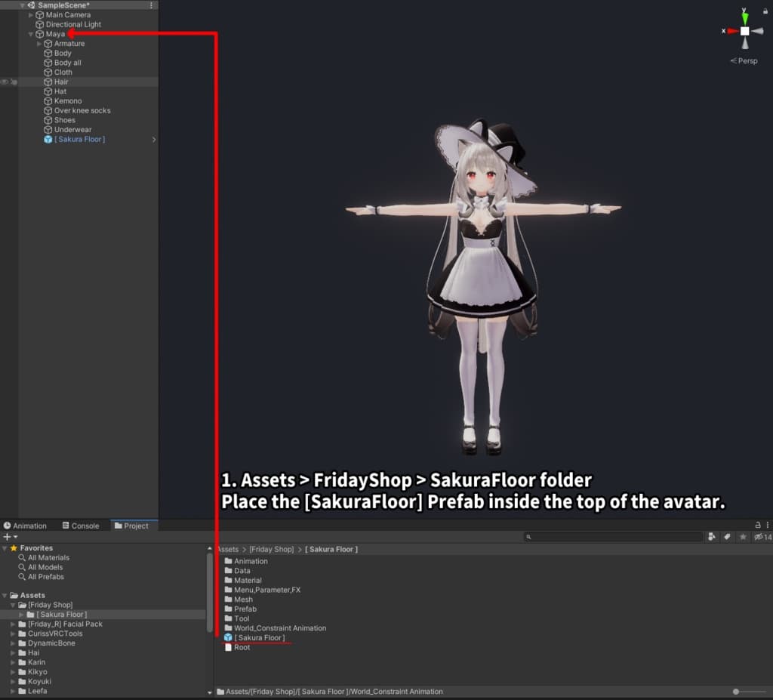Click the Main Camera cube icon
773x700 pixels.
(39, 15)
